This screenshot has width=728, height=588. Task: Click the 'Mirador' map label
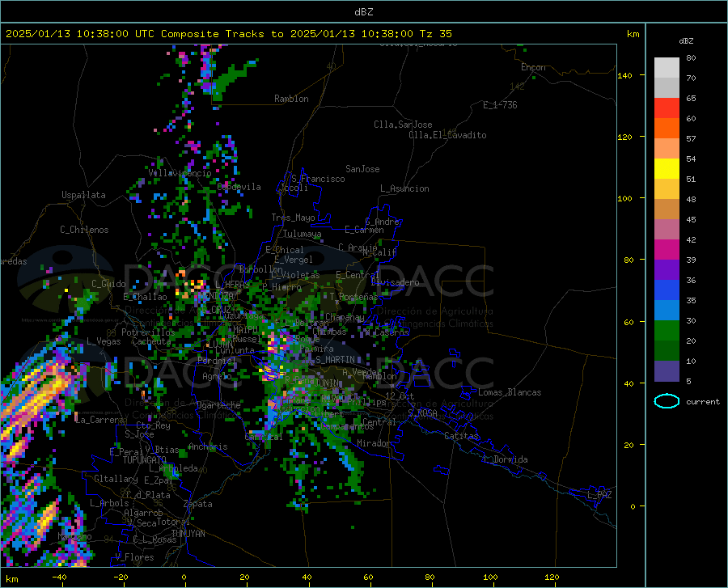pos(373,443)
